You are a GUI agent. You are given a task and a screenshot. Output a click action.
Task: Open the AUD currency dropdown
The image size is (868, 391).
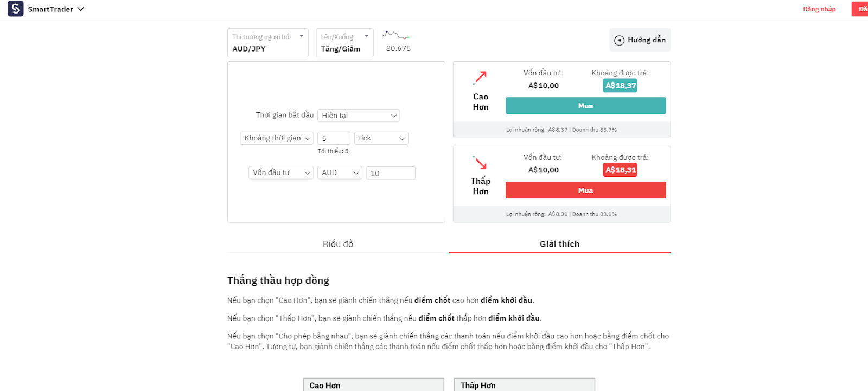(340, 173)
